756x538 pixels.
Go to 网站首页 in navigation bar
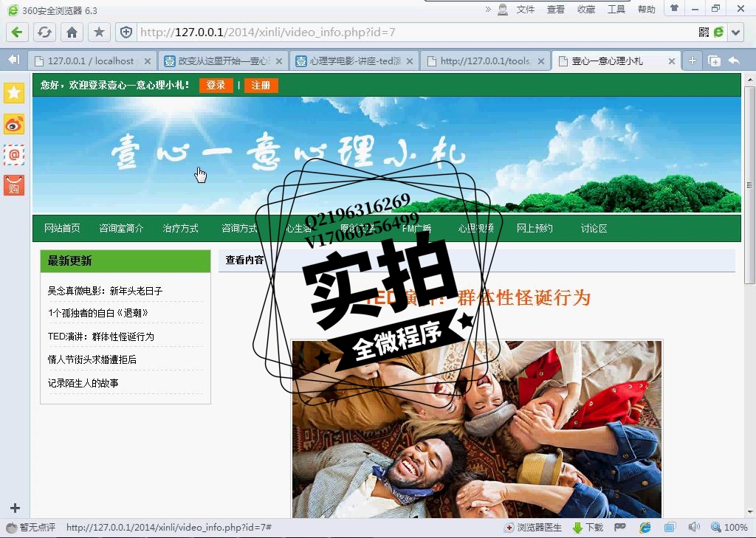62,228
